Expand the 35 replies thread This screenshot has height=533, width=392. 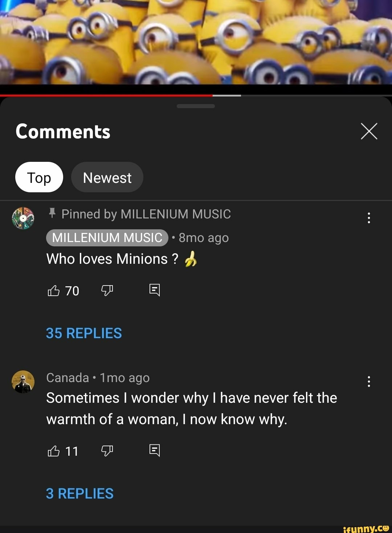click(x=84, y=333)
